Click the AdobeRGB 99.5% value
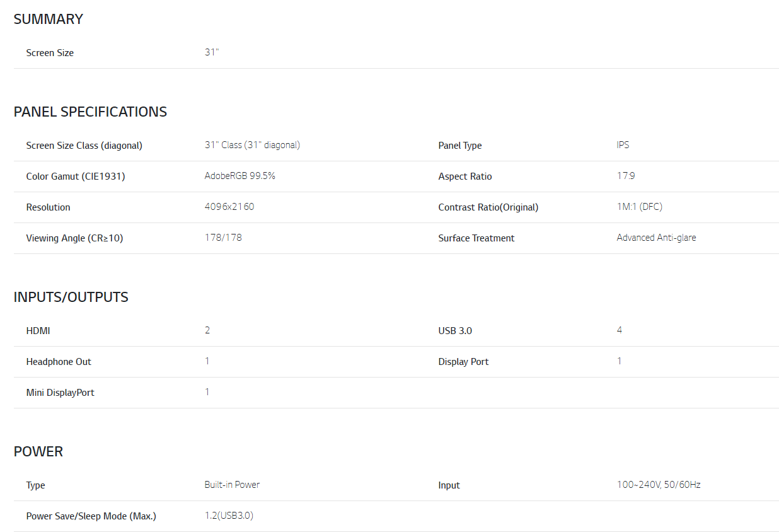This screenshot has width=779, height=532. point(239,176)
